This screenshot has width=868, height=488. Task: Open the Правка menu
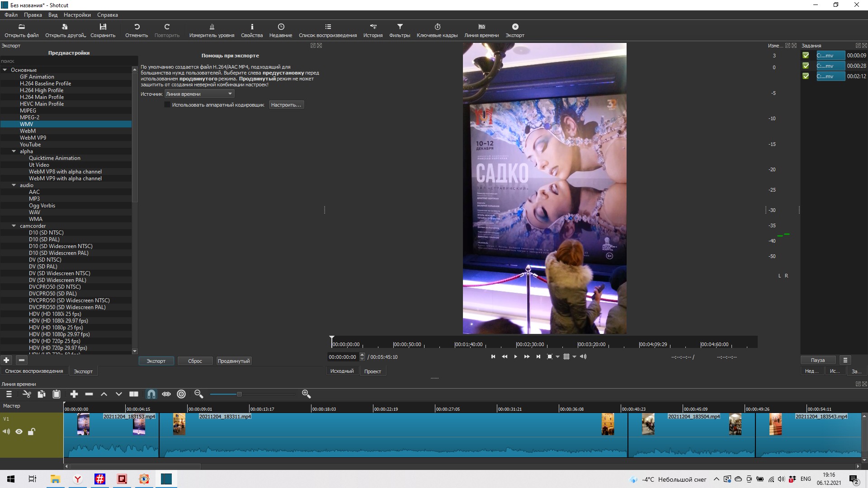[x=33, y=15]
